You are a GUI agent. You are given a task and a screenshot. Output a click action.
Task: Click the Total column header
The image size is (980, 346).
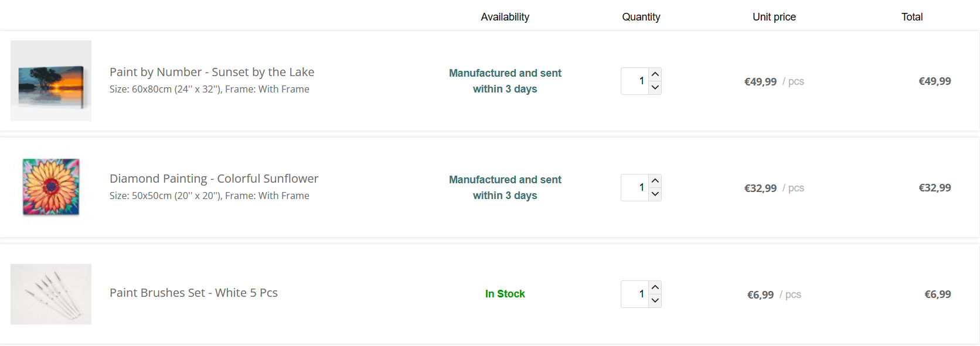tap(911, 17)
